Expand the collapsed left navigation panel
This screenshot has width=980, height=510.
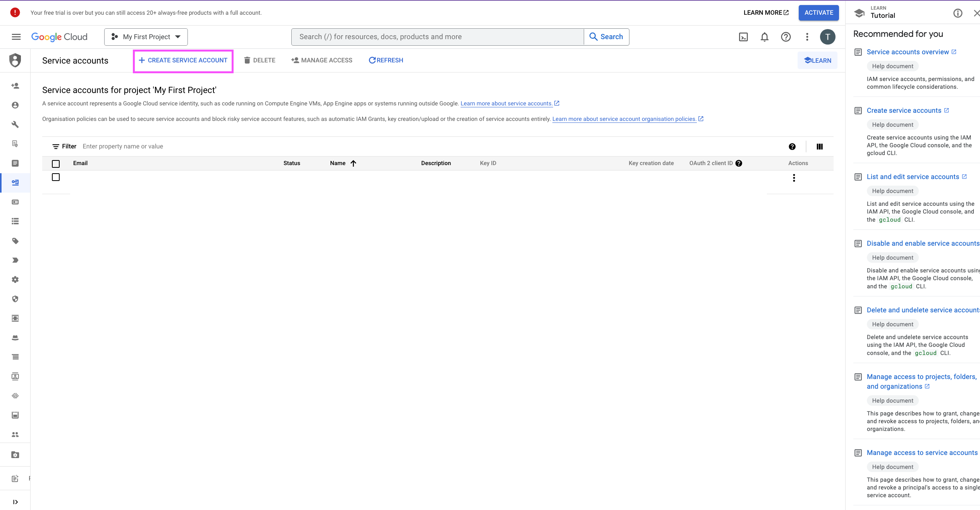(x=15, y=502)
